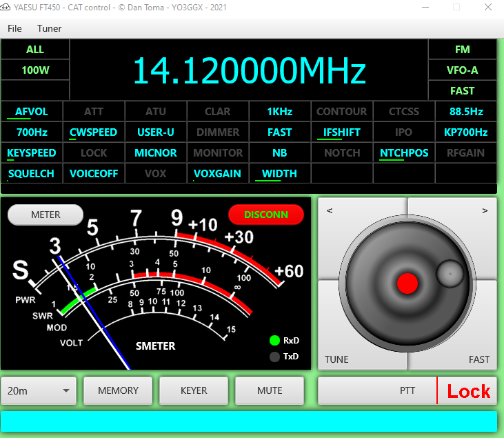The height and width of the screenshot is (438, 504).
Task: Select the 100W power indicator
Action: click(x=35, y=70)
